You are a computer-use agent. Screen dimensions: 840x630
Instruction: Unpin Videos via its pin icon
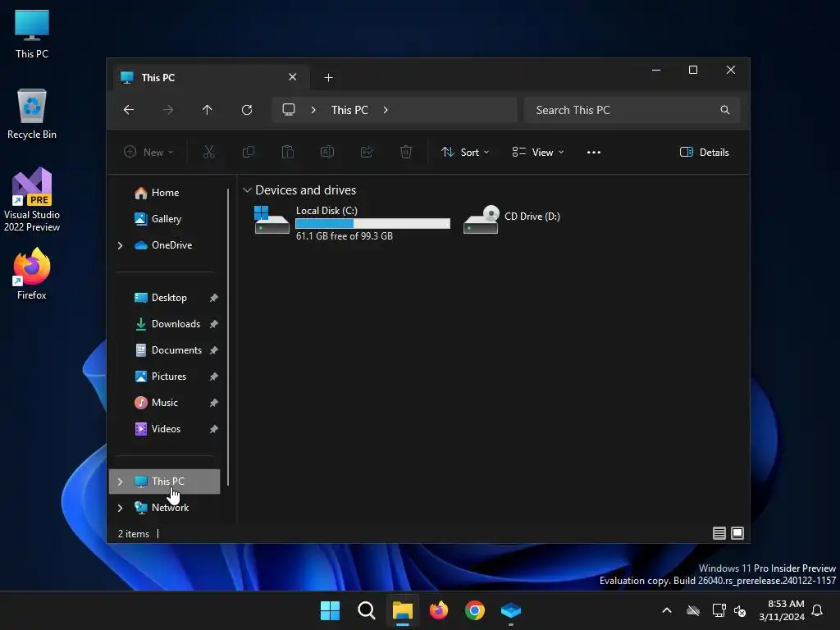click(x=214, y=429)
